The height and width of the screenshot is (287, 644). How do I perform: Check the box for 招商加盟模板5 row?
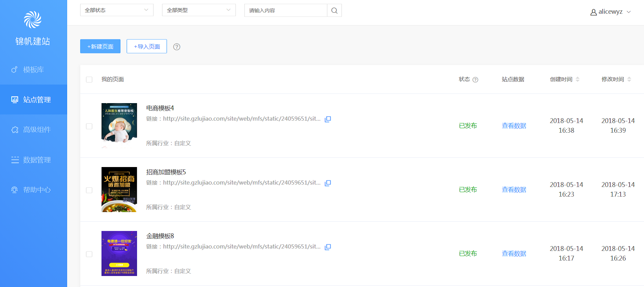(x=89, y=190)
